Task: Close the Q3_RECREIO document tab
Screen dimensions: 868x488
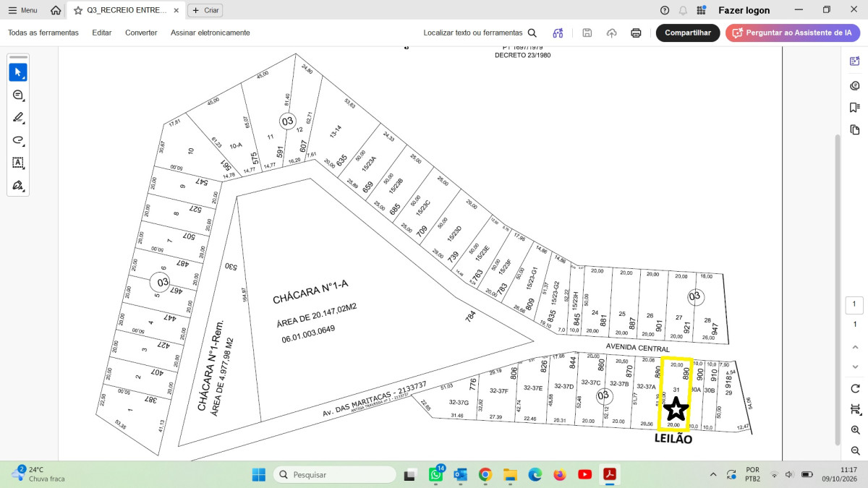Action: [176, 11]
